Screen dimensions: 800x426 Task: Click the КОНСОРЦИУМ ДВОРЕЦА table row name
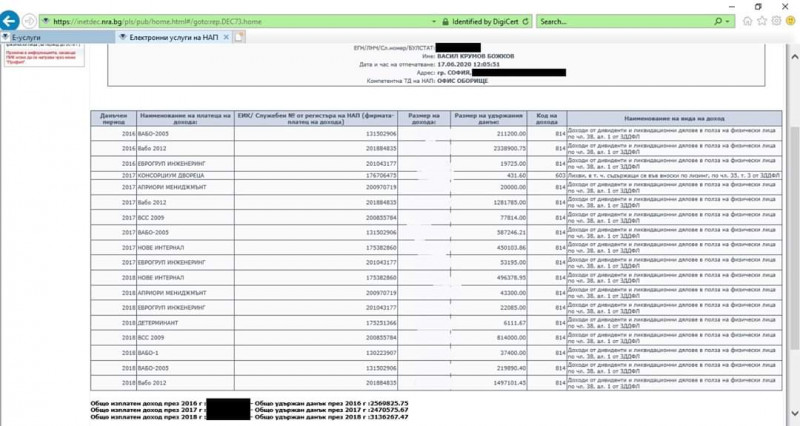pos(186,175)
